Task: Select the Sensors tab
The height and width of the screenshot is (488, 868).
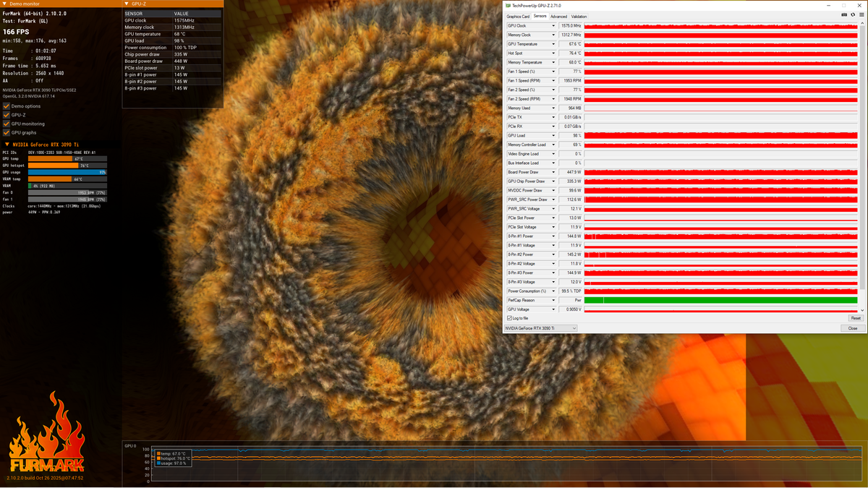Action: (x=540, y=16)
